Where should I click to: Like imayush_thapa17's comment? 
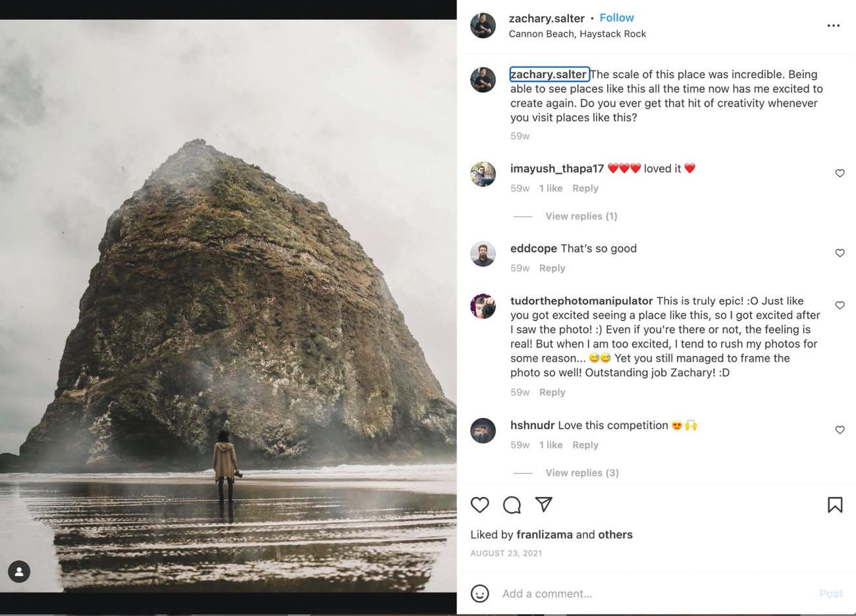coord(840,173)
